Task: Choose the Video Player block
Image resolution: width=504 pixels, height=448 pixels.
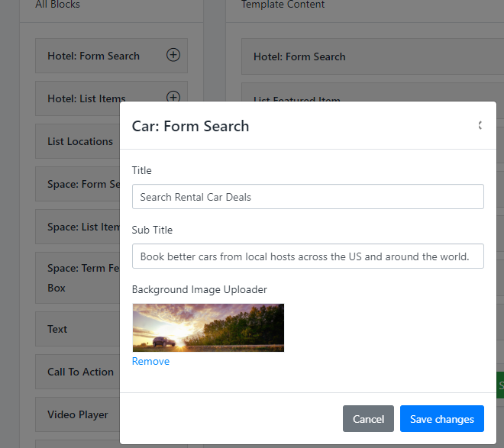Action: pos(78,414)
